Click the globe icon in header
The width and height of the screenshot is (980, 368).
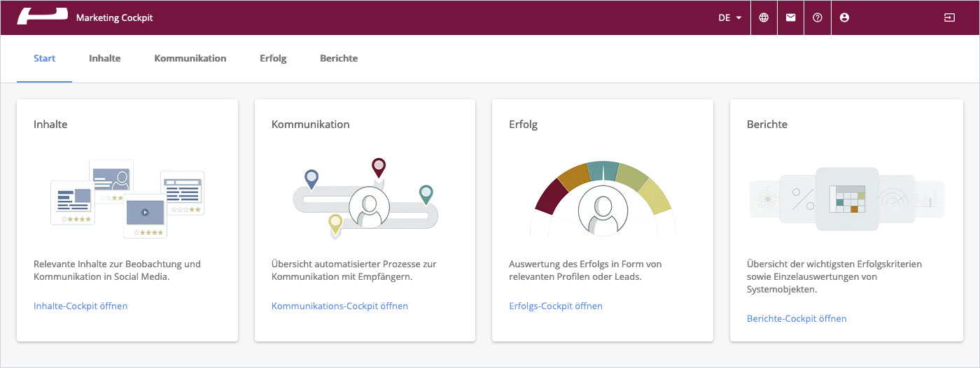(764, 17)
